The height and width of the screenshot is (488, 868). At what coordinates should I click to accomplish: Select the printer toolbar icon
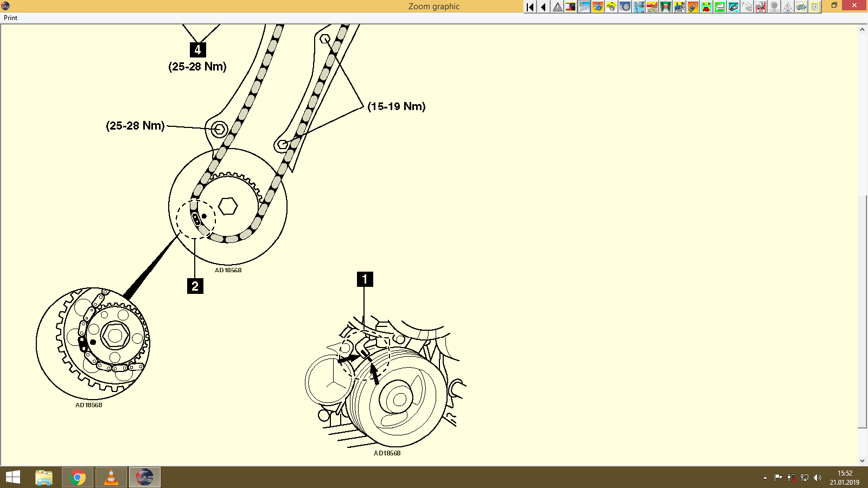pos(720,7)
